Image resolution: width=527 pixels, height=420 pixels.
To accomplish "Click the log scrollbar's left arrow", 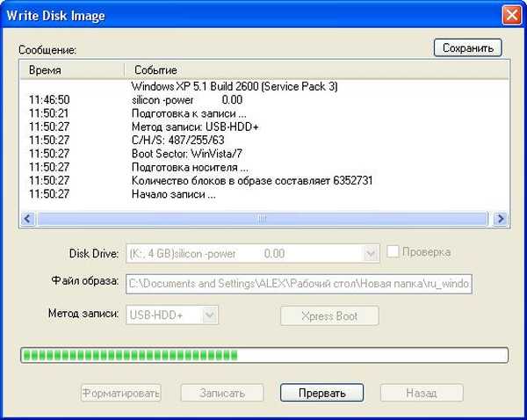I will click(27, 219).
